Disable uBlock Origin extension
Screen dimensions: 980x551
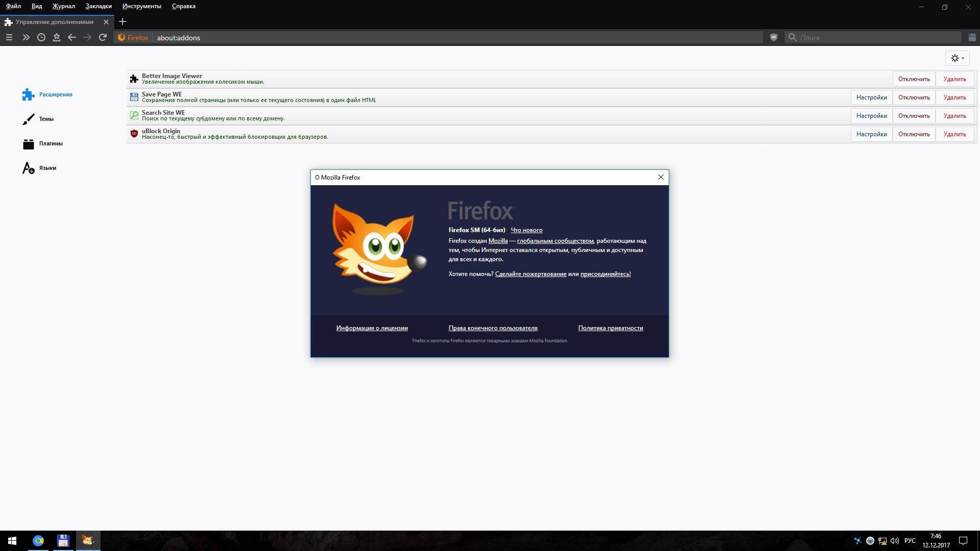click(x=914, y=134)
